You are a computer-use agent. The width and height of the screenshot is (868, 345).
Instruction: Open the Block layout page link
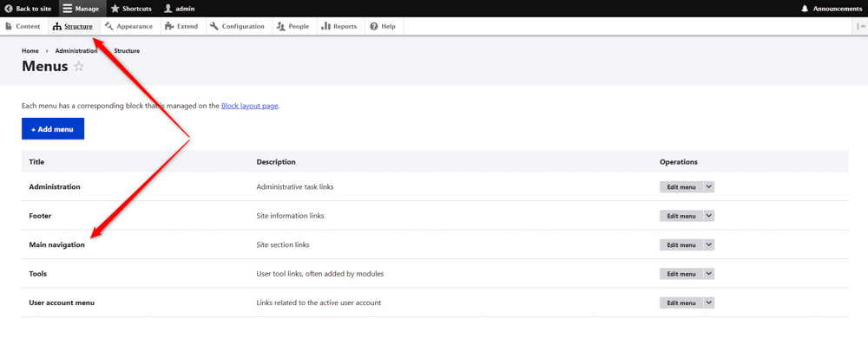(250, 106)
